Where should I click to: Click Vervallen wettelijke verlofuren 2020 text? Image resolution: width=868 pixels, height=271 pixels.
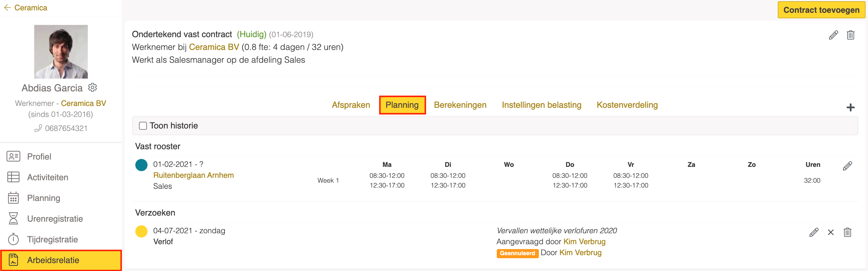tap(557, 231)
